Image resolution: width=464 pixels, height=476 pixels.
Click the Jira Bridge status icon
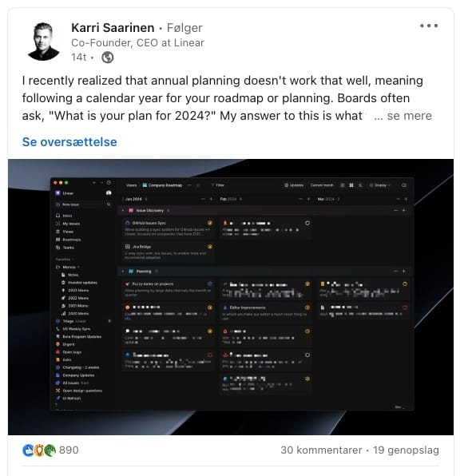point(210,247)
